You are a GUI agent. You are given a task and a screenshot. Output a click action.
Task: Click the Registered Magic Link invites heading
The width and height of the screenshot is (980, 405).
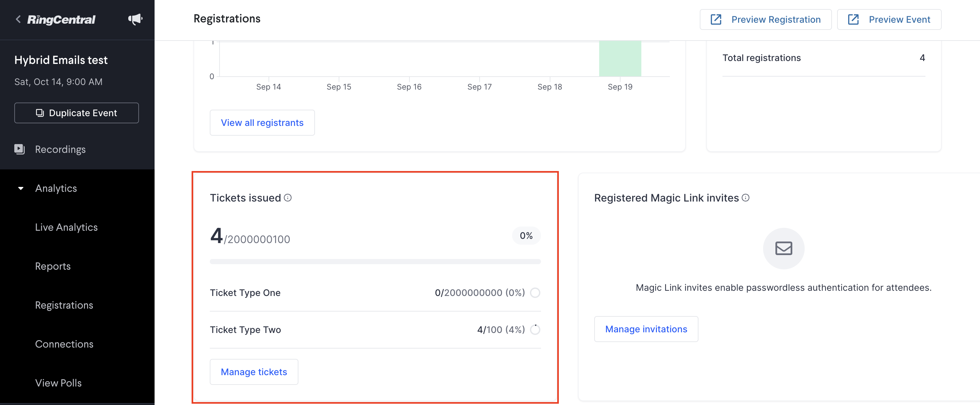(x=667, y=198)
